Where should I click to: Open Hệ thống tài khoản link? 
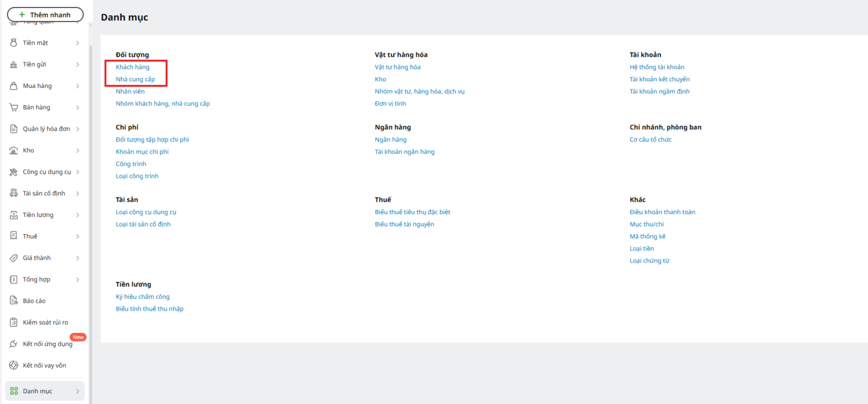point(656,67)
